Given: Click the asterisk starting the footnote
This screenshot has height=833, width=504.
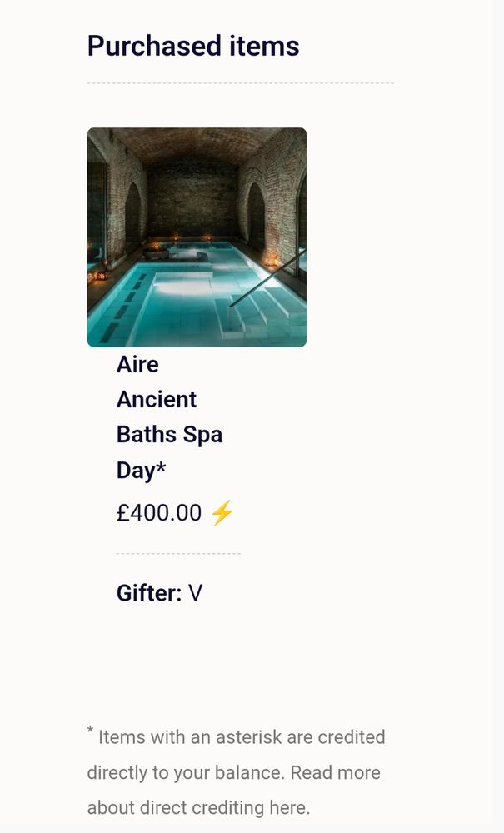Looking at the screenshot, I should 90,730.
